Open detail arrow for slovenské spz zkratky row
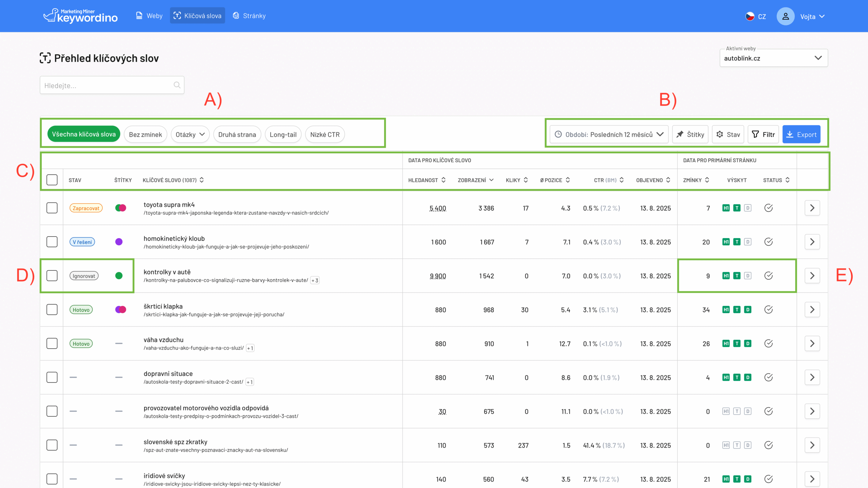Screen dimensions: 868x488 [x=812, y=445]
